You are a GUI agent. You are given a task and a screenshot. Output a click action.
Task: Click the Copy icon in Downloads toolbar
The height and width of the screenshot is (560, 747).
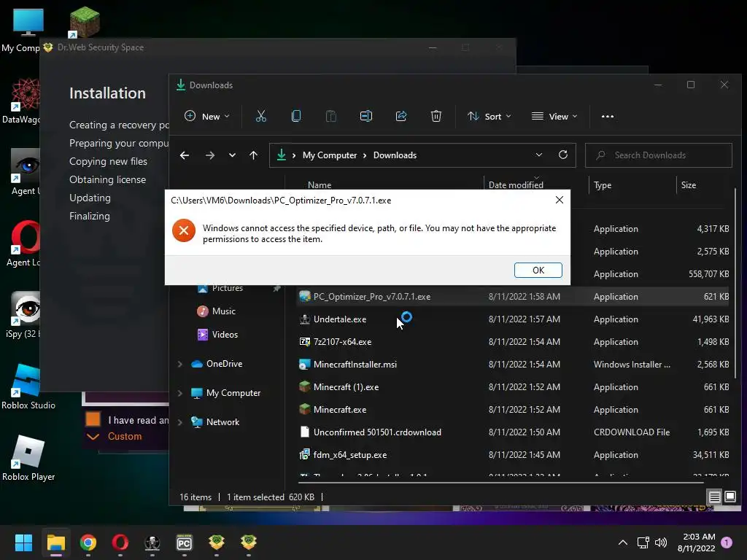[x=296, y=116]
